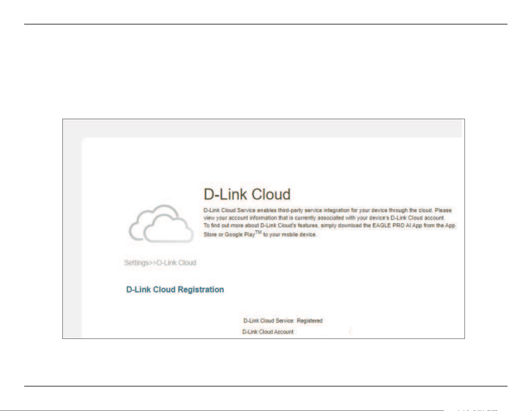Click the line 'Store or Google Play to your mobile device'
This screenshot has width=532, height=411.
[x=260, y=234]
